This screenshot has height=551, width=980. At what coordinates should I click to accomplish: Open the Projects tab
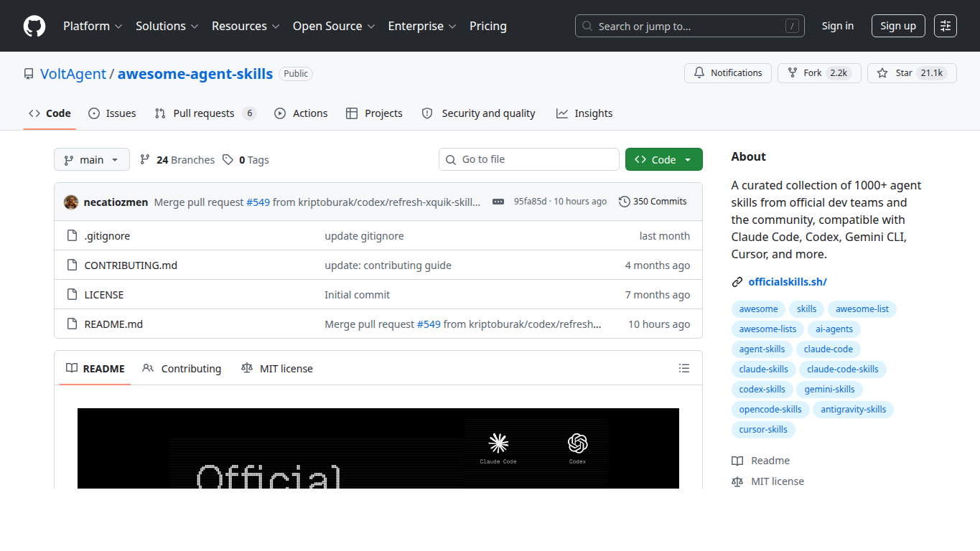click(x=374, y=113)
